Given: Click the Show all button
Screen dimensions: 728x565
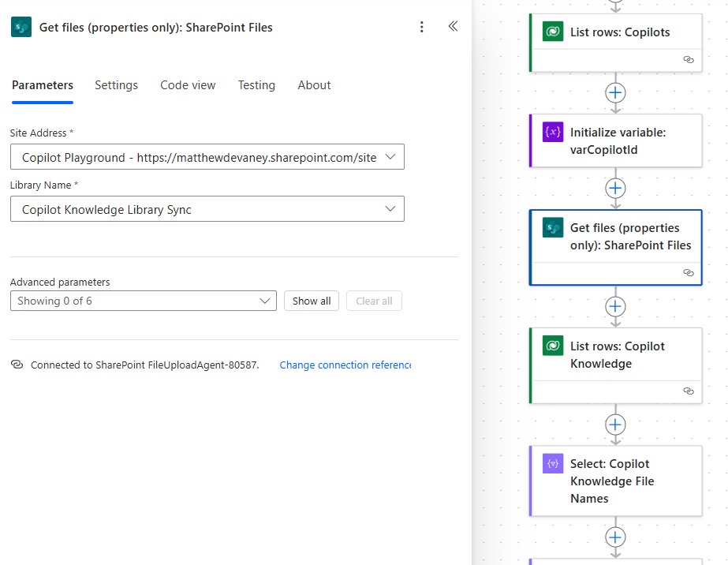Looking at the screenshot, I should (x=312, y=301).
